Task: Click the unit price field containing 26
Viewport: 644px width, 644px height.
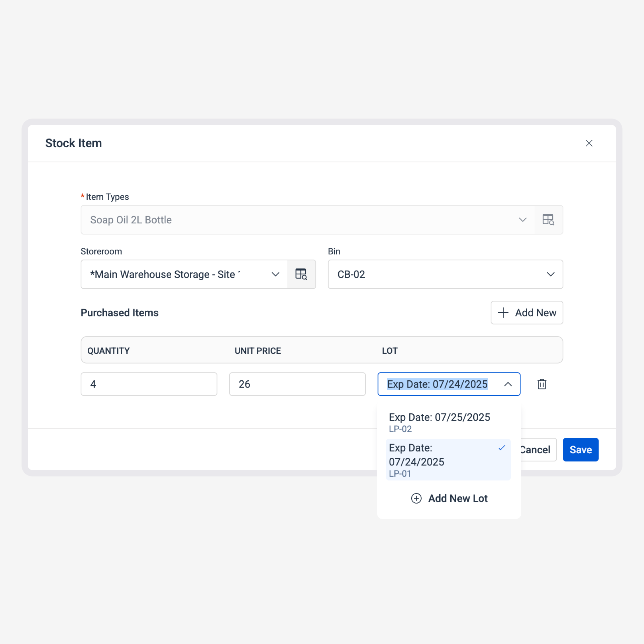Action: [297, 384]
